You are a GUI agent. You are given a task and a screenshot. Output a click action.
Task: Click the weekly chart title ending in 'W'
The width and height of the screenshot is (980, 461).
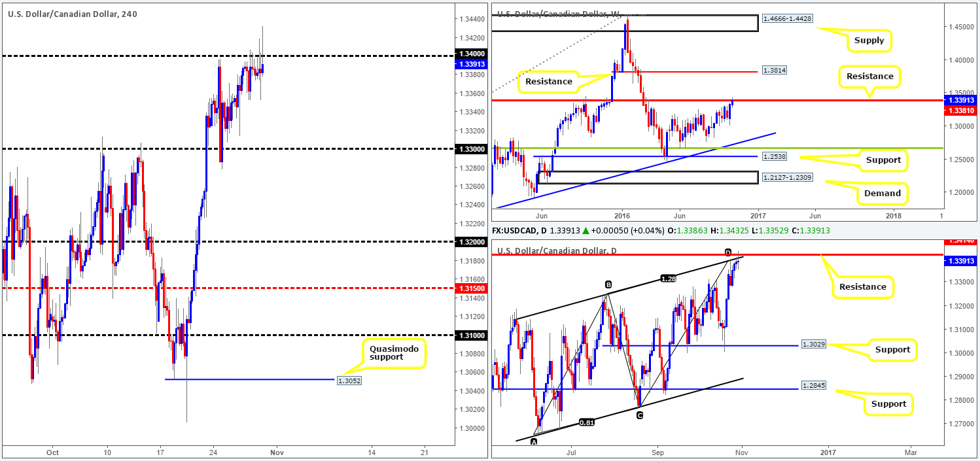coord(559,12)
